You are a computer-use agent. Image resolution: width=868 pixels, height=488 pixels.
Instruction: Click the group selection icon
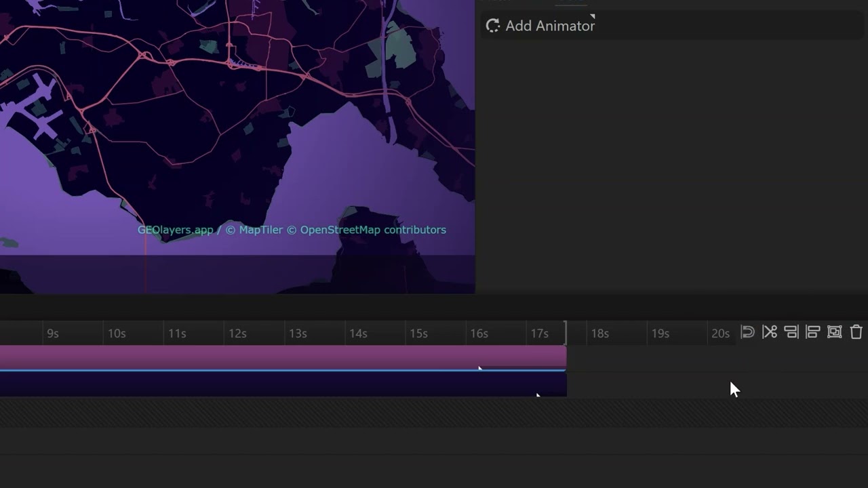coord(834,332)
